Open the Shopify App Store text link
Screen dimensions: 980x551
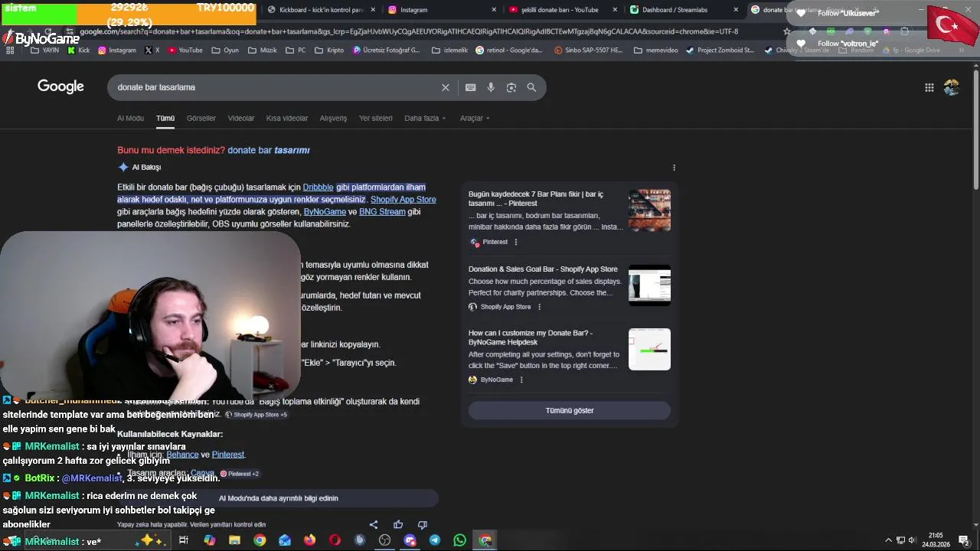pos(403,200)
